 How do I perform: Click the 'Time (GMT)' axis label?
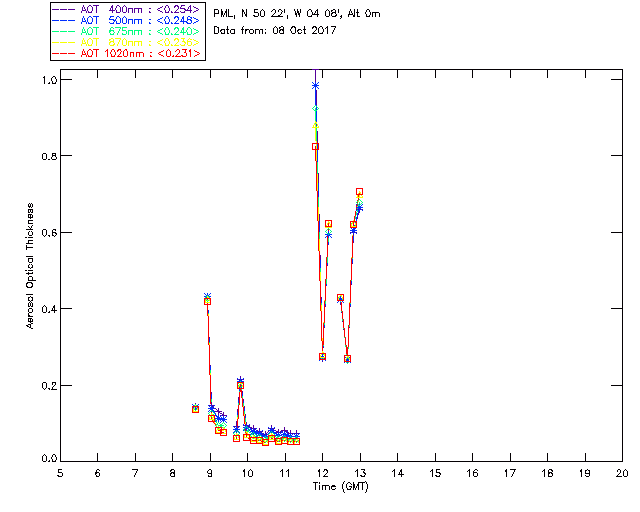click(340, 487)
